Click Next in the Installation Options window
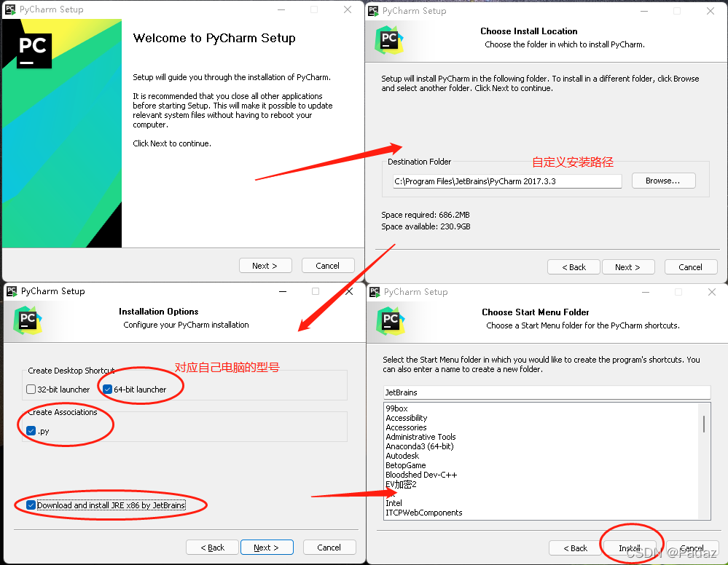Image resolution: width=728 pixels, height=565 pixels. [x=267, y=548]
